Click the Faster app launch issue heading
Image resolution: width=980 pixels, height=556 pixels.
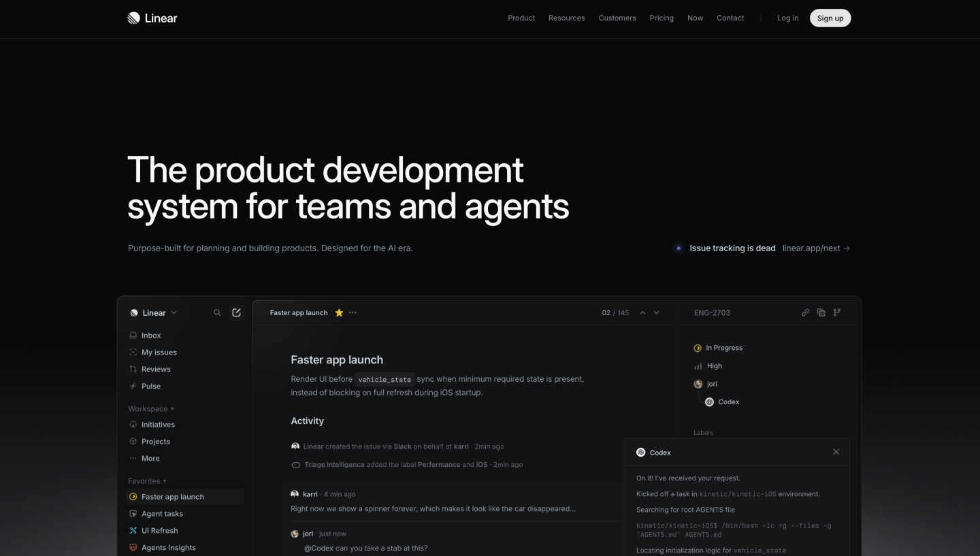tap(337, 360)
